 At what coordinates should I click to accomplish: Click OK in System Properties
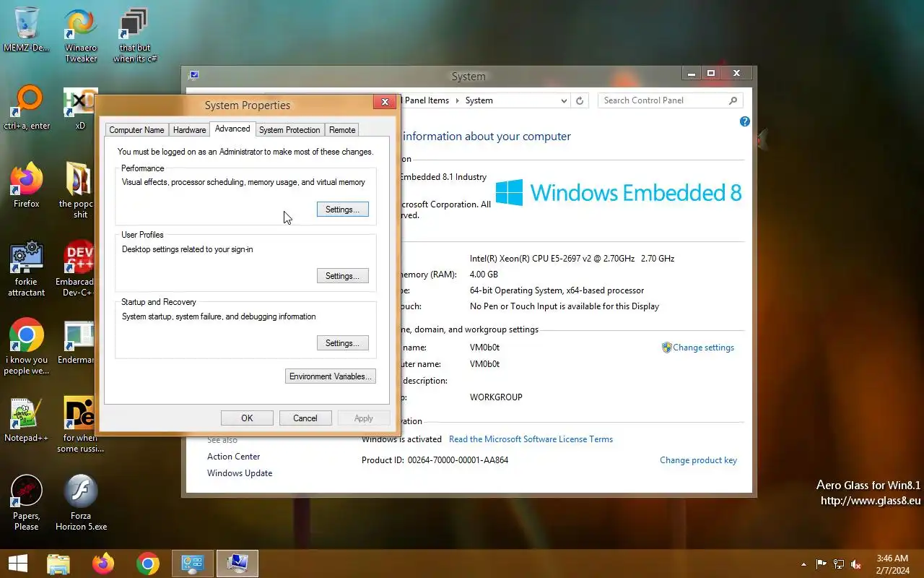[247, 418]
